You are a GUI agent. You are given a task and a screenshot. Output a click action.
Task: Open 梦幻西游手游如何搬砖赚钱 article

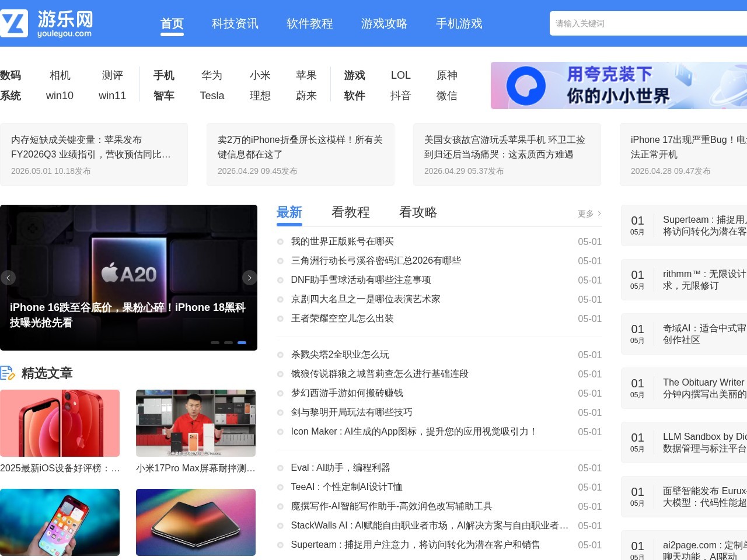[x=347, y=393]
